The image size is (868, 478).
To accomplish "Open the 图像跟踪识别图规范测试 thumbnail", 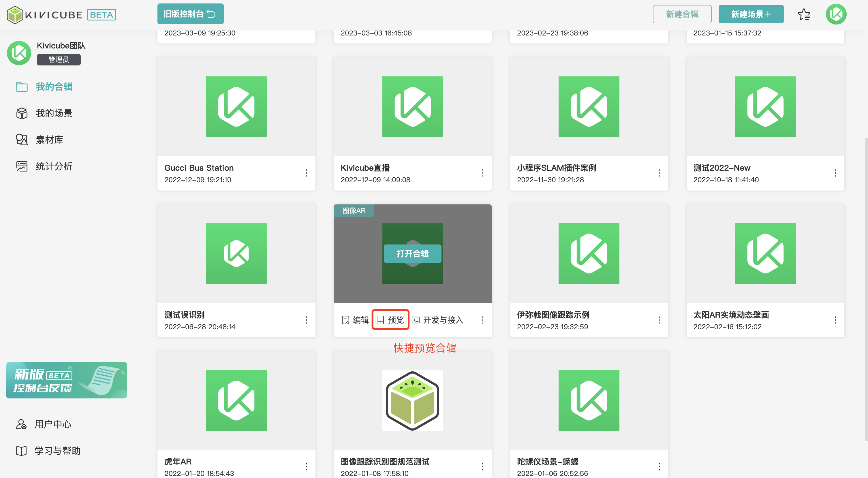I will (x=412, y=400).
